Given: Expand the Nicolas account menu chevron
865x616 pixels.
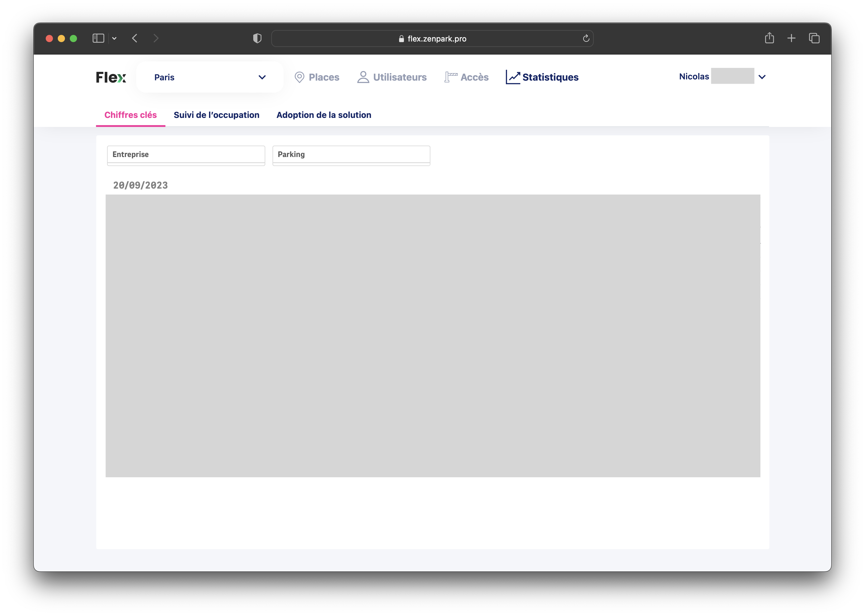Looking at the screenshot, I should [x=762, y=77].
